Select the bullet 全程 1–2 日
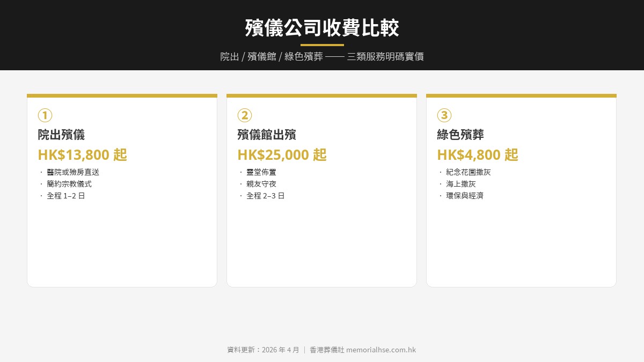Viewport: 644px width, 362px height. (66, 196)
